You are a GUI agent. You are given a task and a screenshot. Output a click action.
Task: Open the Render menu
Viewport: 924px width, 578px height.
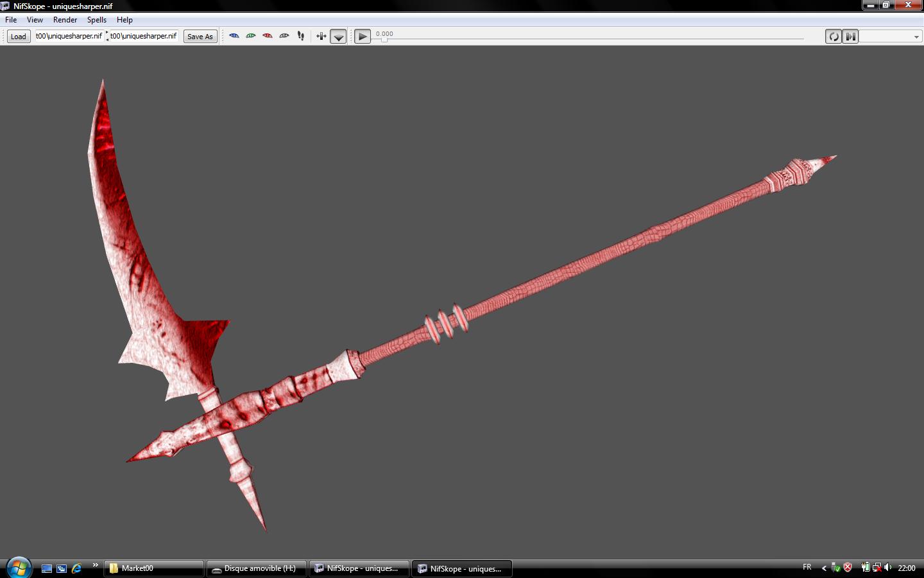pos(65,20)
